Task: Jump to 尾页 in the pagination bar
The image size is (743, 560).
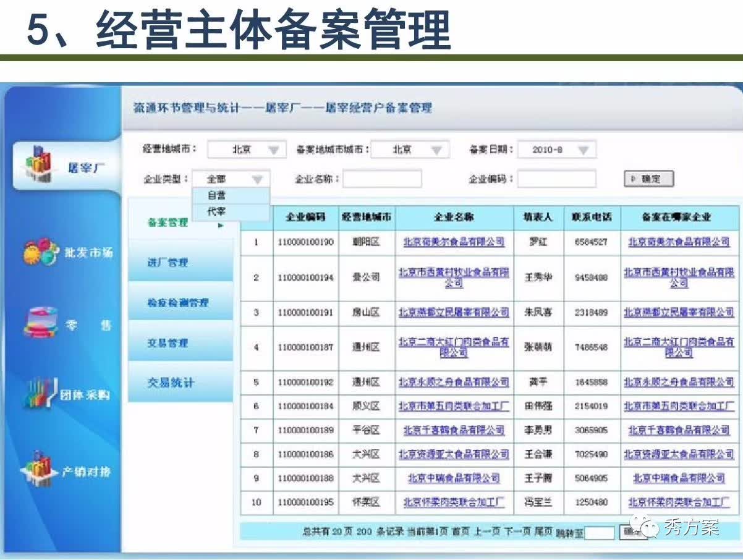Action: tap(543, 532)
